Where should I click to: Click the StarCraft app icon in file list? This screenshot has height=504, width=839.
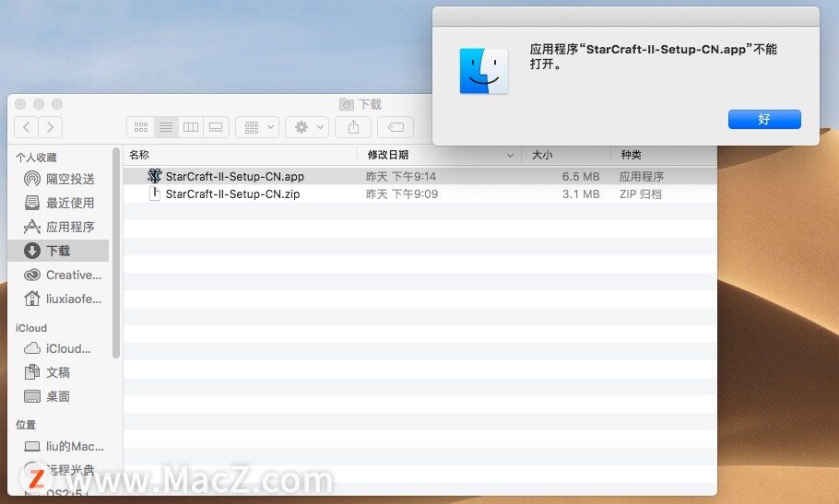click(x=155, y=176)
